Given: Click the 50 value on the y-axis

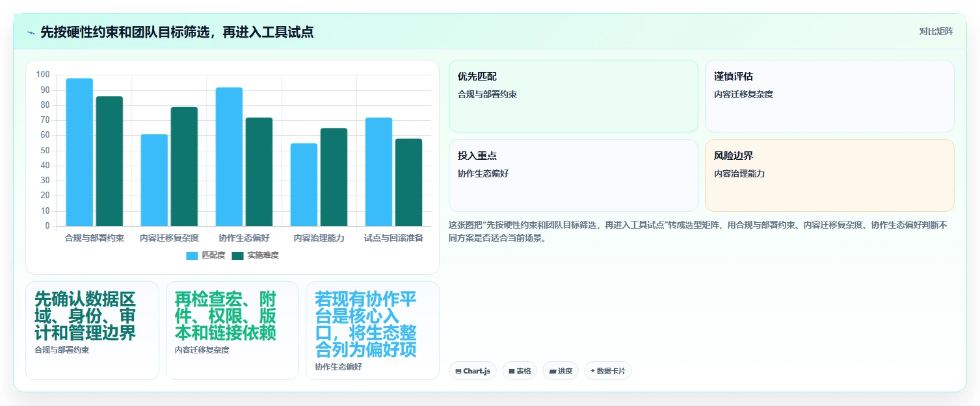Looking at the screenshot, I should click(46, 151).
